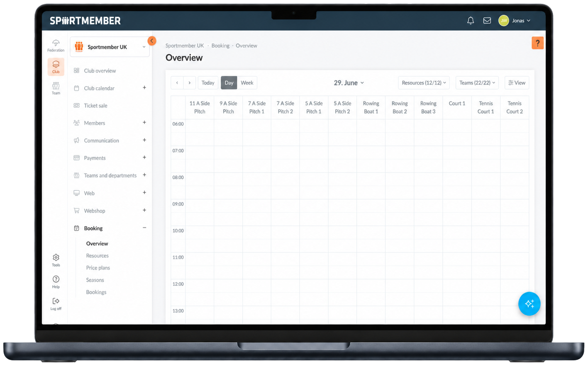Switch to Federation section
The height and width of the screenshot is (366, 588).
coord(56,46)
